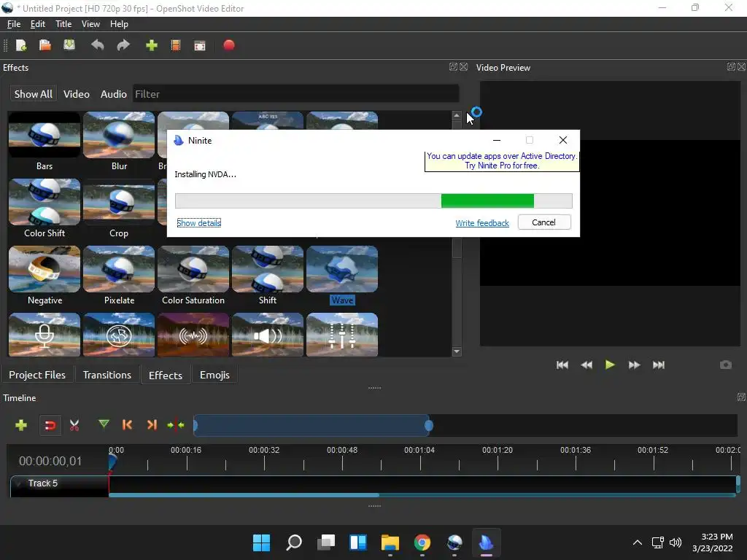
Task: Click the Open Project folder icon
Action: (x=44, y=45)
